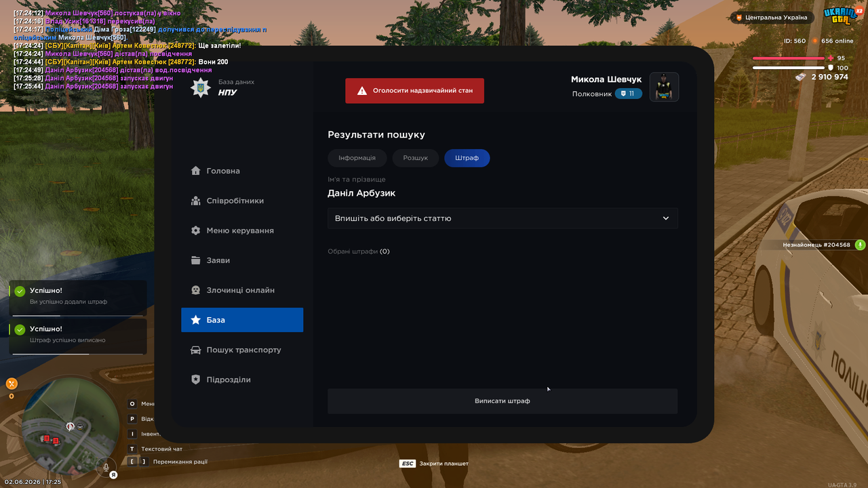Click the car icon beside Пошук транспорту
Screen dimensions: 868x488
tap(196, 350)
